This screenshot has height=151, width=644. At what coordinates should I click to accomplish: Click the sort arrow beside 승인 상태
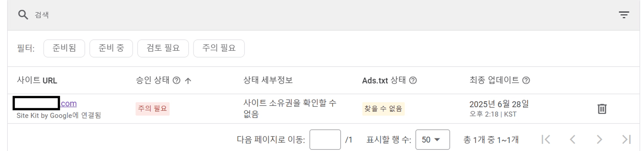coord(188,80)
